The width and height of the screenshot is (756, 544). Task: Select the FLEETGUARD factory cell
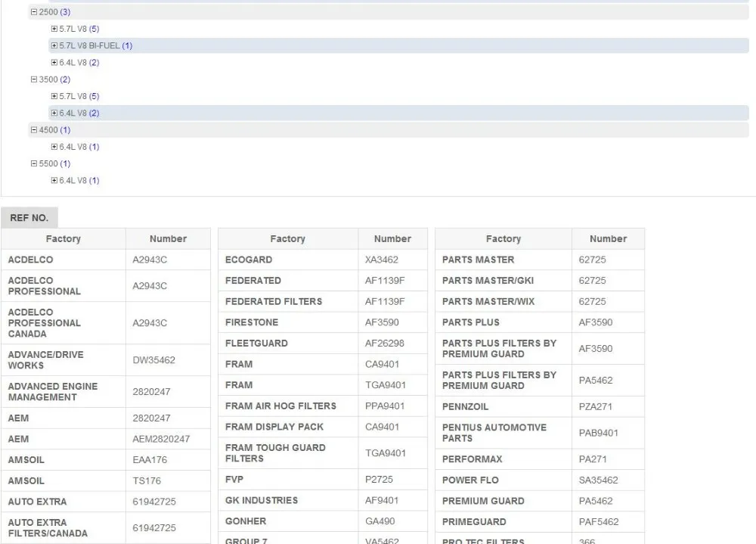pyautogui.click(x=288, y=343)
